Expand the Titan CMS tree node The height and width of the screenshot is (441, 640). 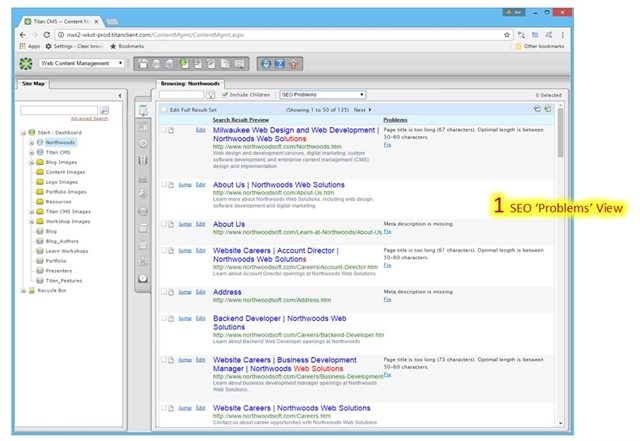pos(31,152)
